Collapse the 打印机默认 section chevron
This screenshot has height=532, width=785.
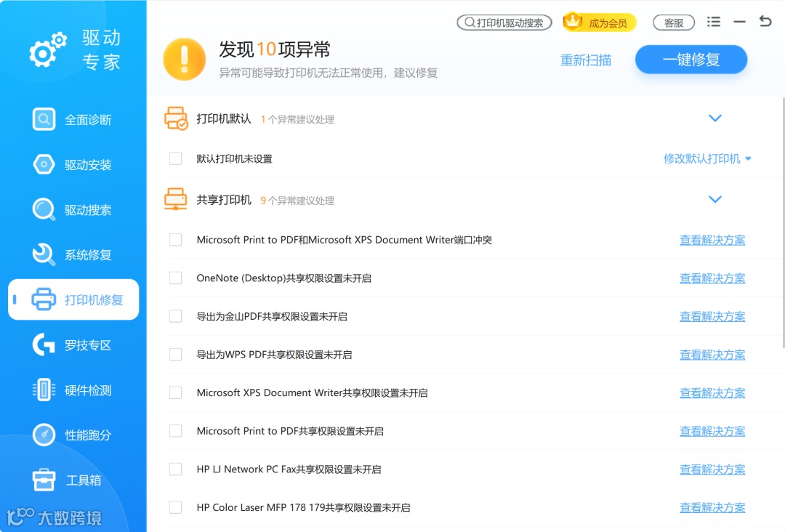715,118
